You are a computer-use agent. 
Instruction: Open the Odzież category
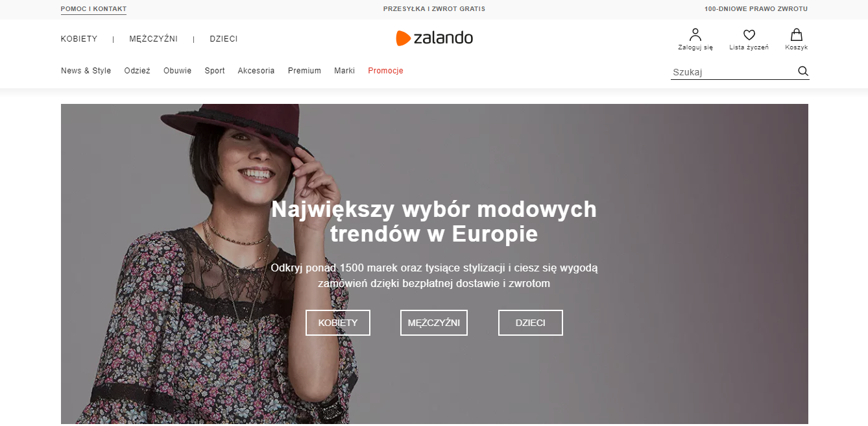(x=137, y=71)
